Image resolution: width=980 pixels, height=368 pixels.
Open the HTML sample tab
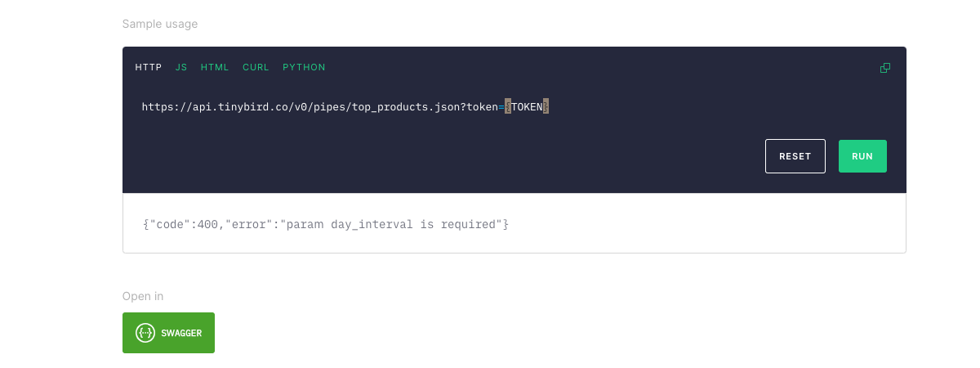point(215,67)
